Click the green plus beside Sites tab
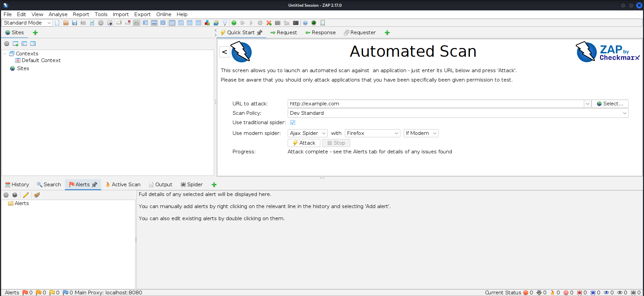Image resolution: width=644 pixels, height=296 pixels. point(35,33)
